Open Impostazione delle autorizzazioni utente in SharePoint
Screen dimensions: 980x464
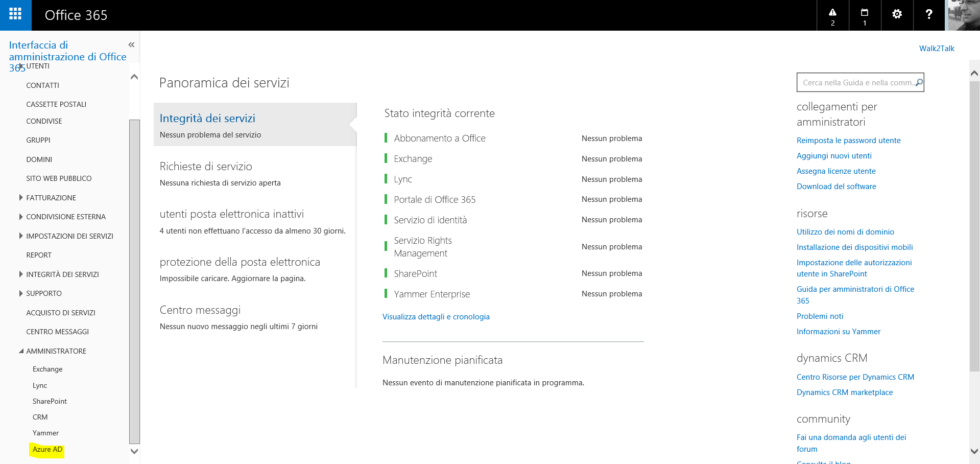(854, 268)
